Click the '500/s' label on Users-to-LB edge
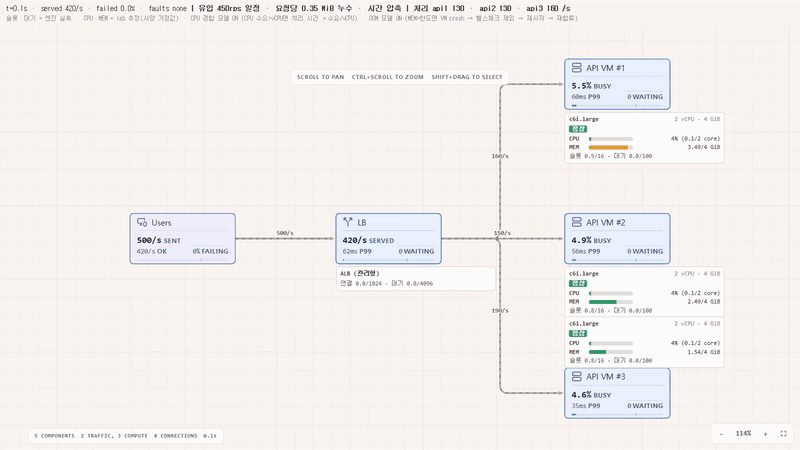800x450 pixels. click(285, 233)
